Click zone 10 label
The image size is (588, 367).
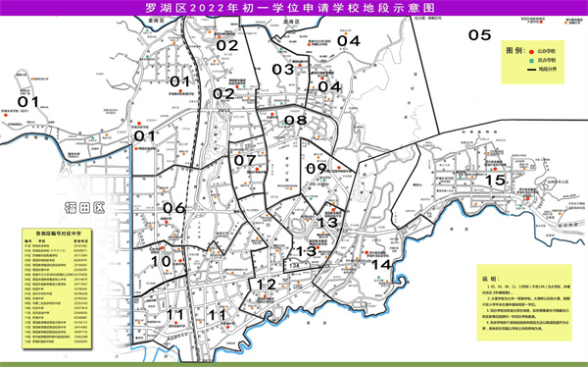tap(162, 261)
